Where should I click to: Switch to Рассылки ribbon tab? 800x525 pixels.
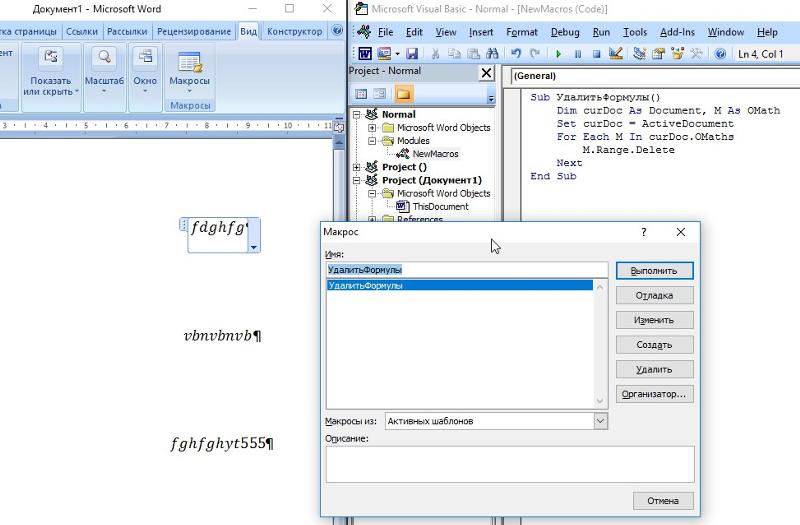(127, 31)
